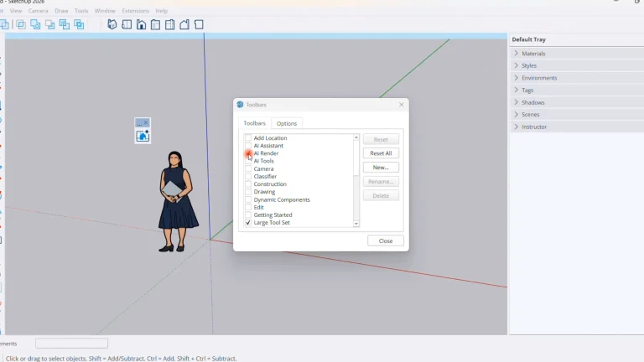
Task: Open the Draw menu
Action: pos(61,11)
